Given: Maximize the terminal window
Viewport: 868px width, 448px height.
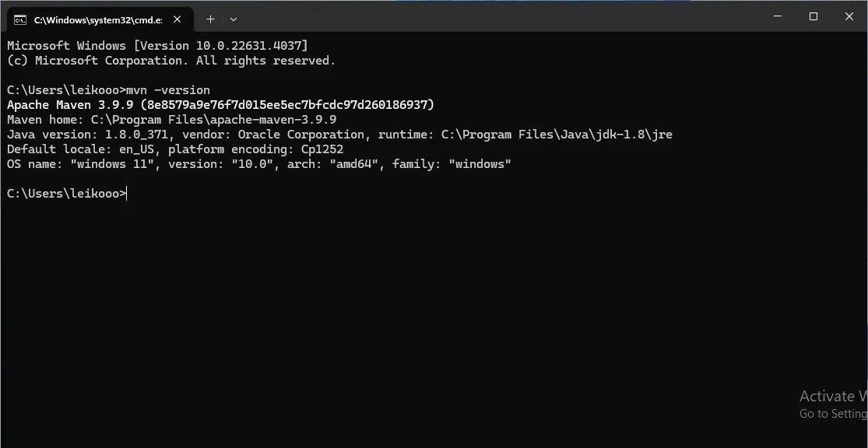Looking at the screenshot, I should point(814,16).
